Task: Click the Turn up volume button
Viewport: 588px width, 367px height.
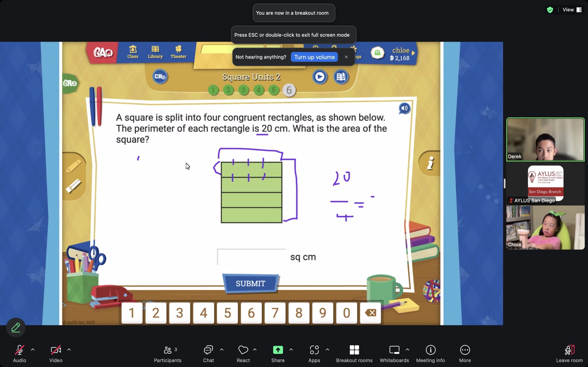Action: [314, 57]
